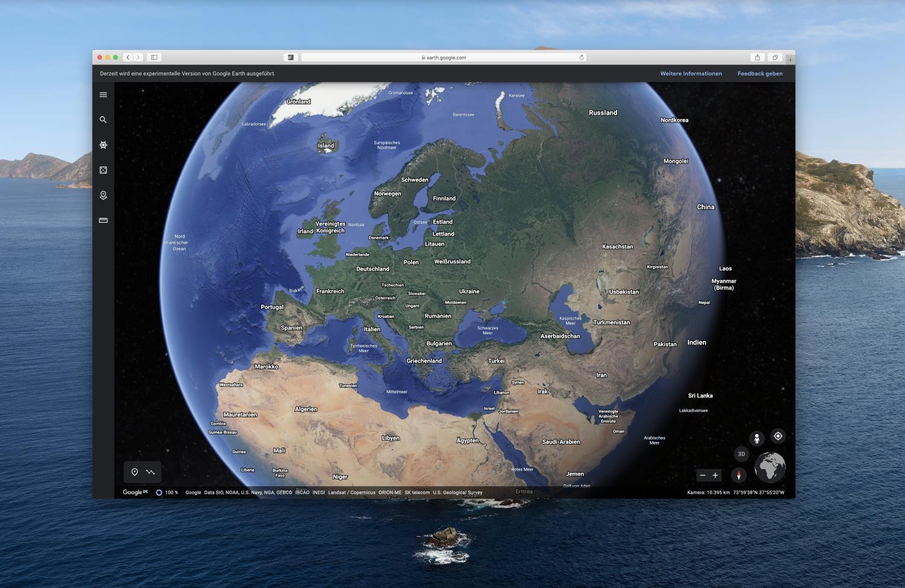Image resolution: width=905 pixels, height=588 pixels.
Task: Click the 'Schweden' country label
Action: point(414,180)
